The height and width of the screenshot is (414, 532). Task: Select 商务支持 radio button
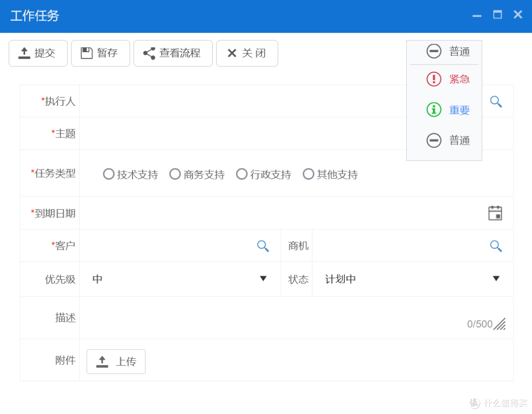click(175, 174)
